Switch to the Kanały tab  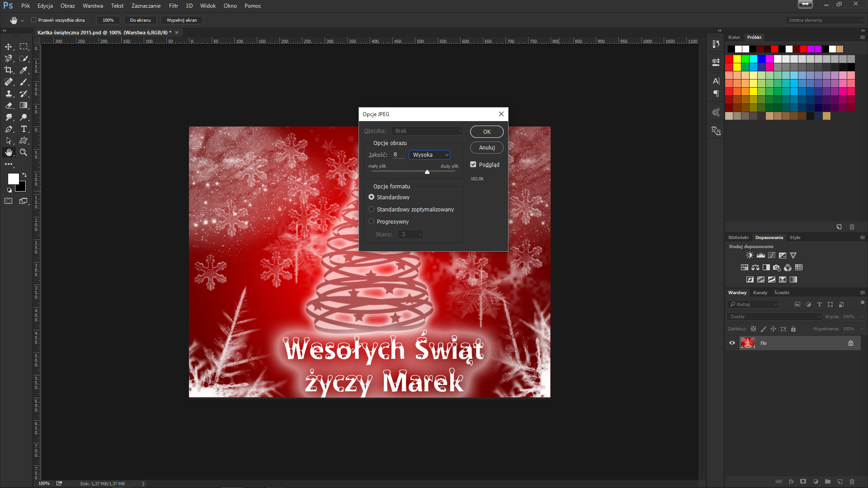click(760, 293)
